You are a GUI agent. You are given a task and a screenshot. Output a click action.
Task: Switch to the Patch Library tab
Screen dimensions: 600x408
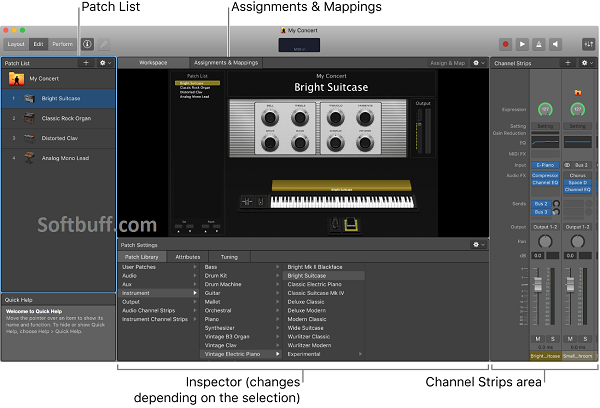pyautogui.click(x=142, y=257)
